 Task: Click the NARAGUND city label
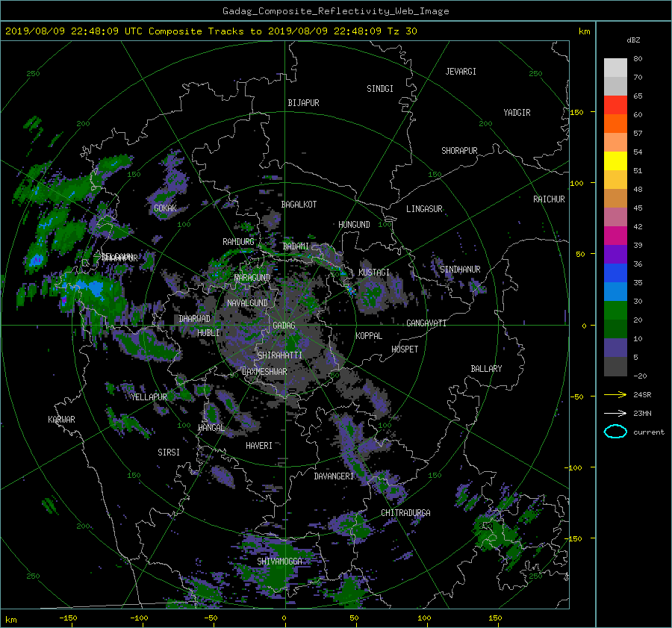click(252, 278)
